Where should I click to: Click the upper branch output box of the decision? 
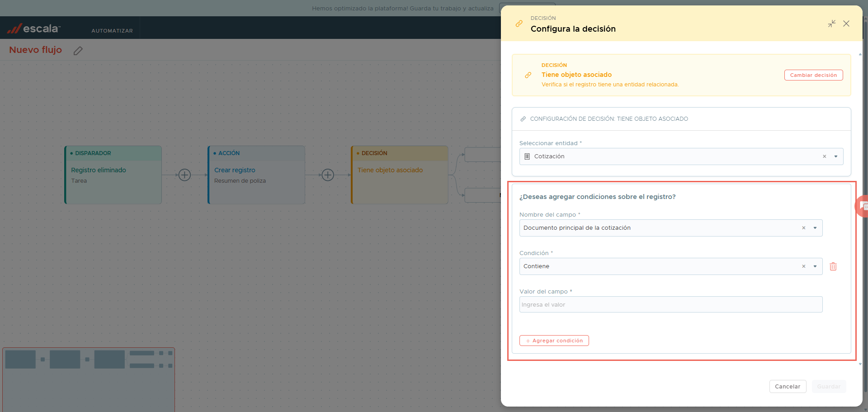483,155
